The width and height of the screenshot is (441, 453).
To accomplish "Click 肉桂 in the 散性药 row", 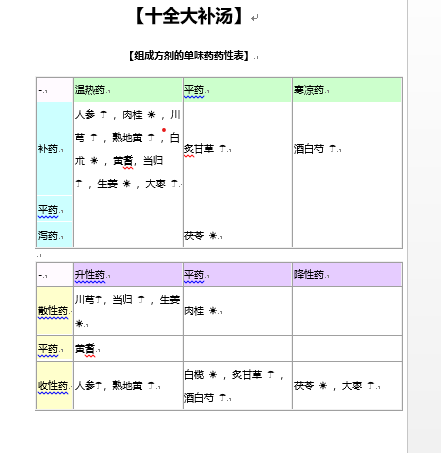I will click(x=194, y=311).
